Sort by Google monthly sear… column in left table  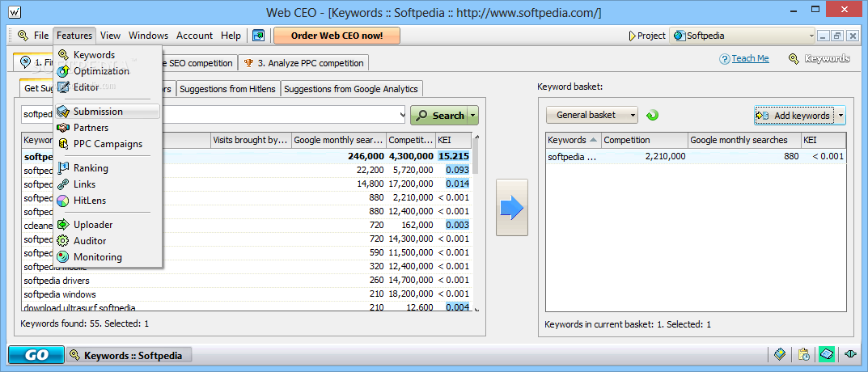pos(339,140)
